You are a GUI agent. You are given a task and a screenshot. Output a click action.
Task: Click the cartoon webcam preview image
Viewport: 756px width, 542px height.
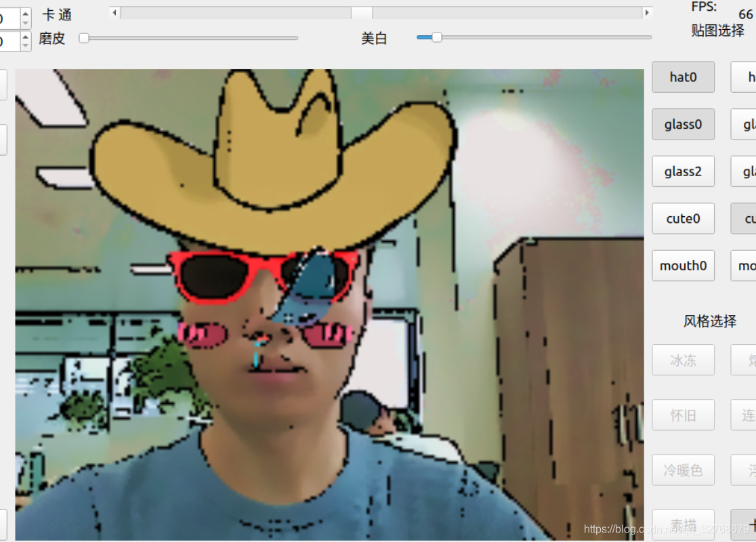(x=329, y=305)
